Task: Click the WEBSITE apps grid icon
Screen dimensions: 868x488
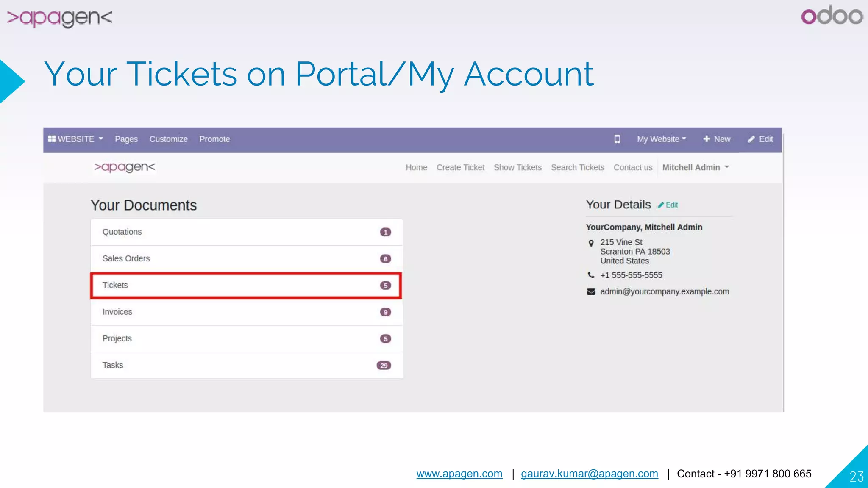Action: point(52,139)
